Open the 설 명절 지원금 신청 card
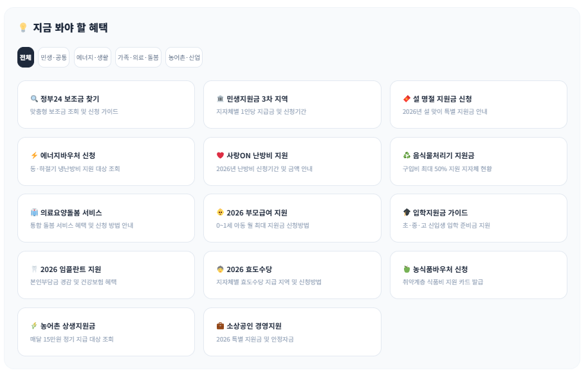Image resolution: width=588 pixels, height=375 pixels. pos(478,104)
